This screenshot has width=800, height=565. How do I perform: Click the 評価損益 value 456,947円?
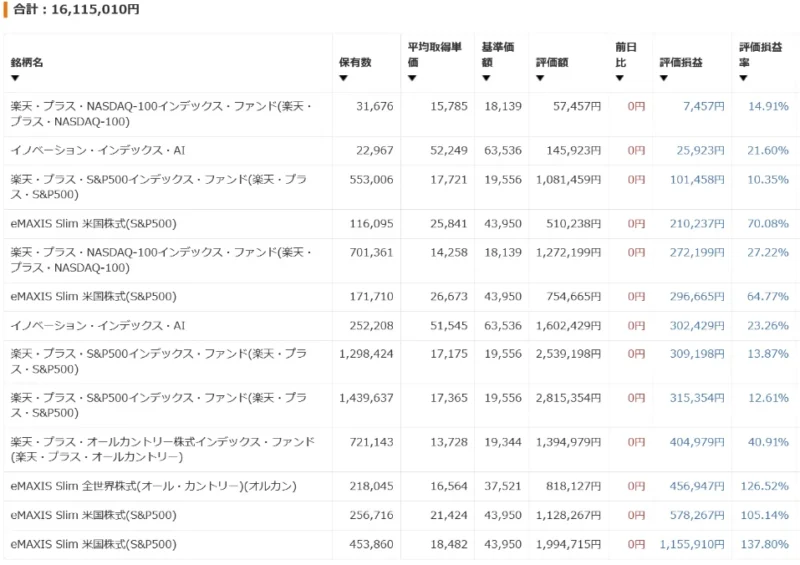click(x=697, y=486)
